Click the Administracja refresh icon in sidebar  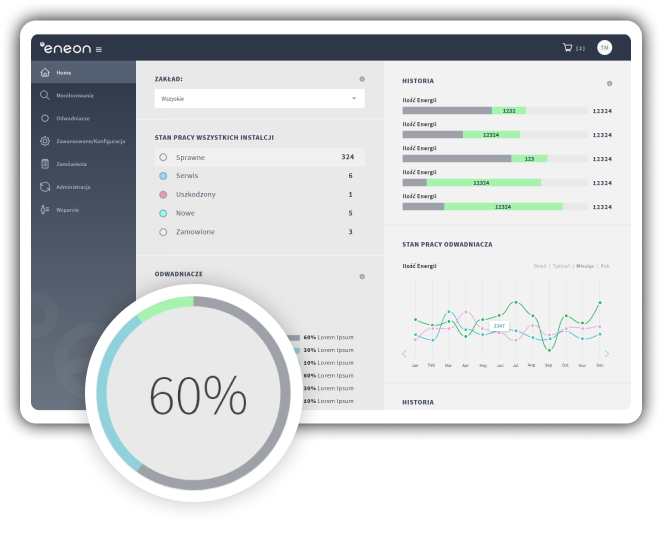coord(45,187)
